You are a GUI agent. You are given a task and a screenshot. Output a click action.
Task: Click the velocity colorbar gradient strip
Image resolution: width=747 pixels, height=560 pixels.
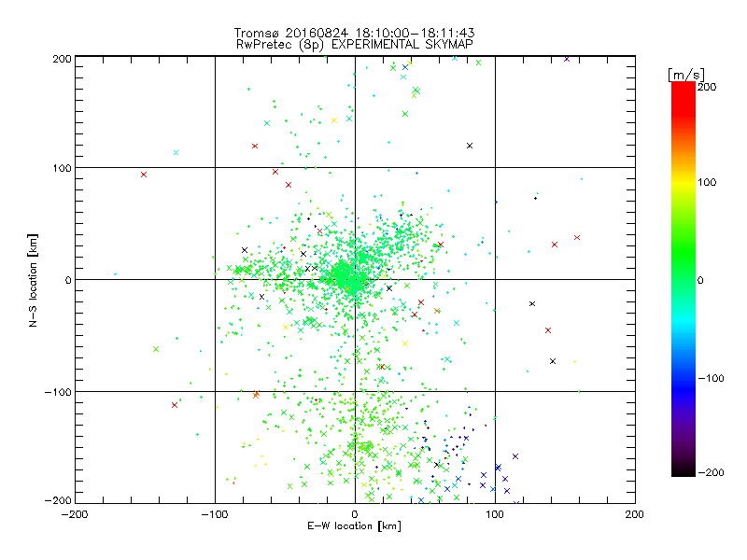pos(684,279)
